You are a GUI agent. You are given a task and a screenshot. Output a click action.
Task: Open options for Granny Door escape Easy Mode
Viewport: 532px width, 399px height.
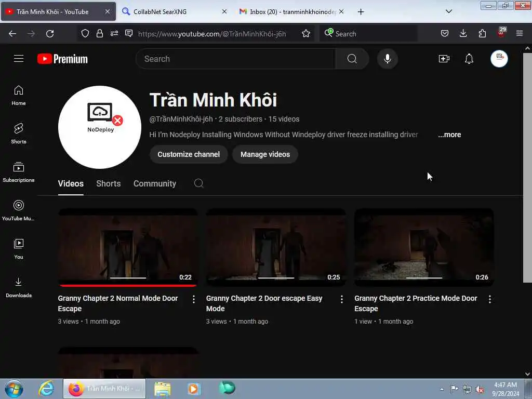tap(342, 299)
